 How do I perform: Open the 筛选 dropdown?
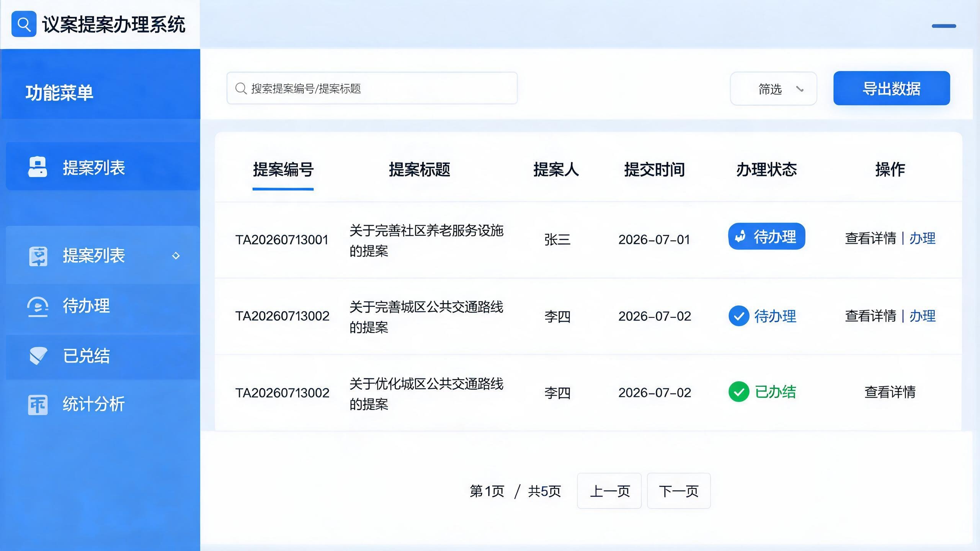773,88
